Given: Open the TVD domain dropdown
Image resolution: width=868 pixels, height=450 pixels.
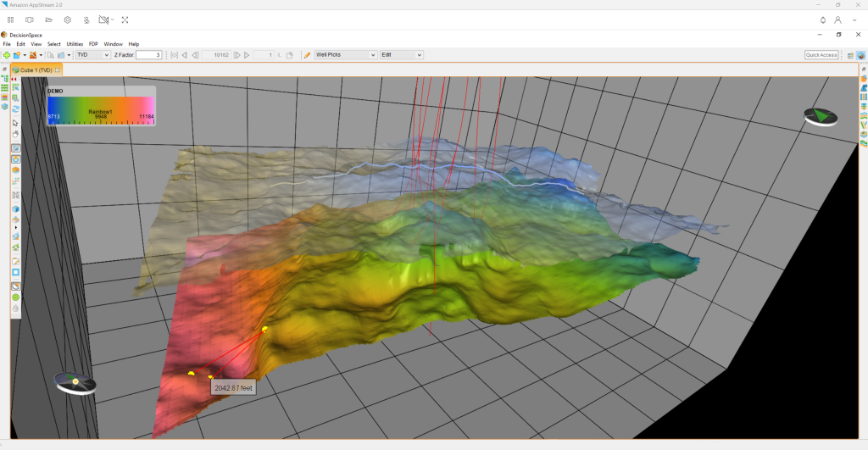Looking at the screenshot, I should tap(93, 55).
